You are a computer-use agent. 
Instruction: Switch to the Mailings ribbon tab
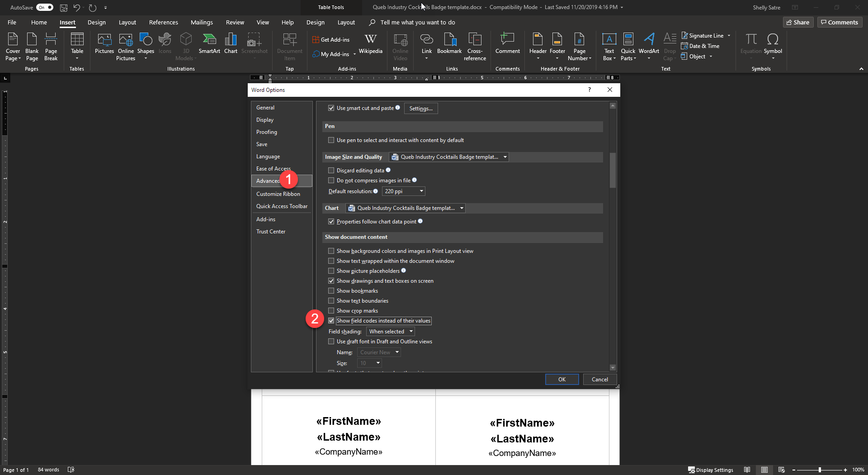pos(202,22)
